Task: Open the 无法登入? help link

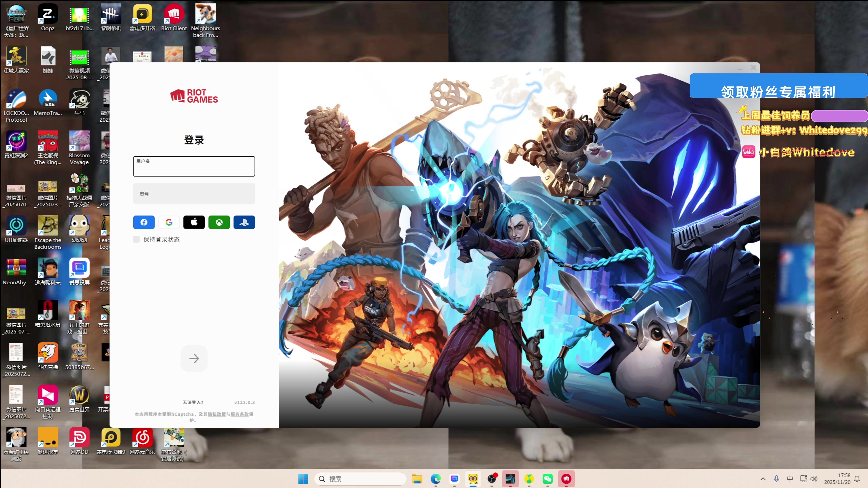Action: tap(193, 402)
